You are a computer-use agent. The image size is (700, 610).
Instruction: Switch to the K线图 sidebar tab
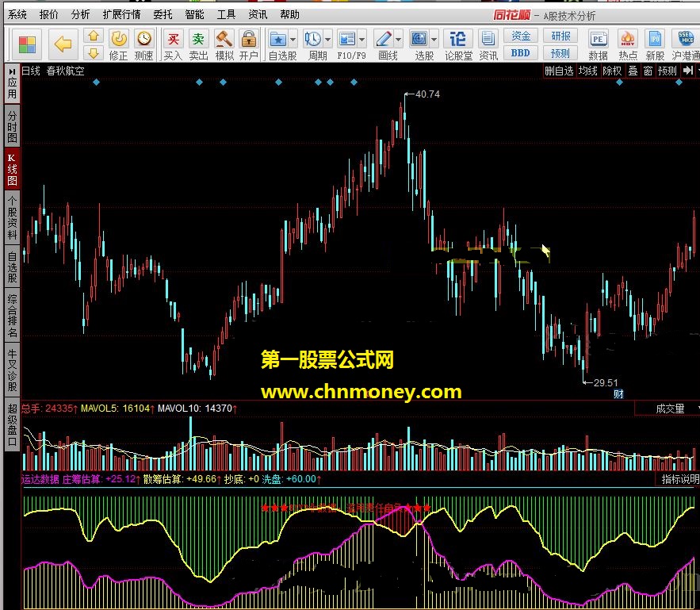click(12, 170)
